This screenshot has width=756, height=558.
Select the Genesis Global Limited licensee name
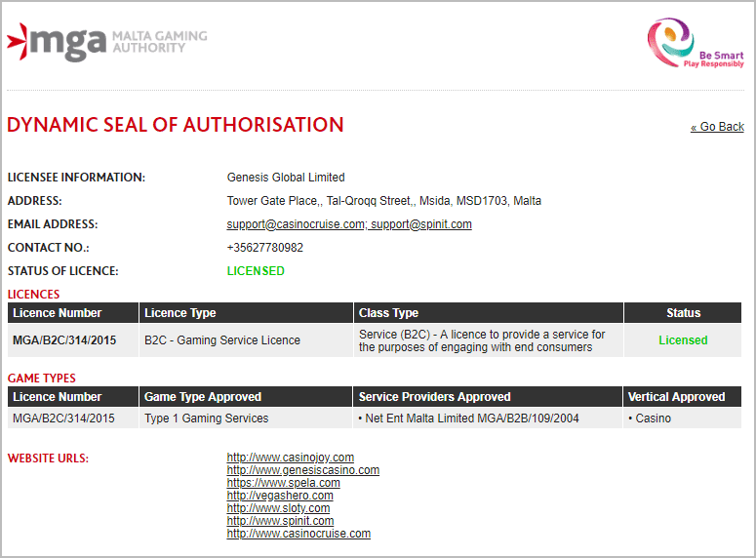pyautogui.click(x=286, y=178)
